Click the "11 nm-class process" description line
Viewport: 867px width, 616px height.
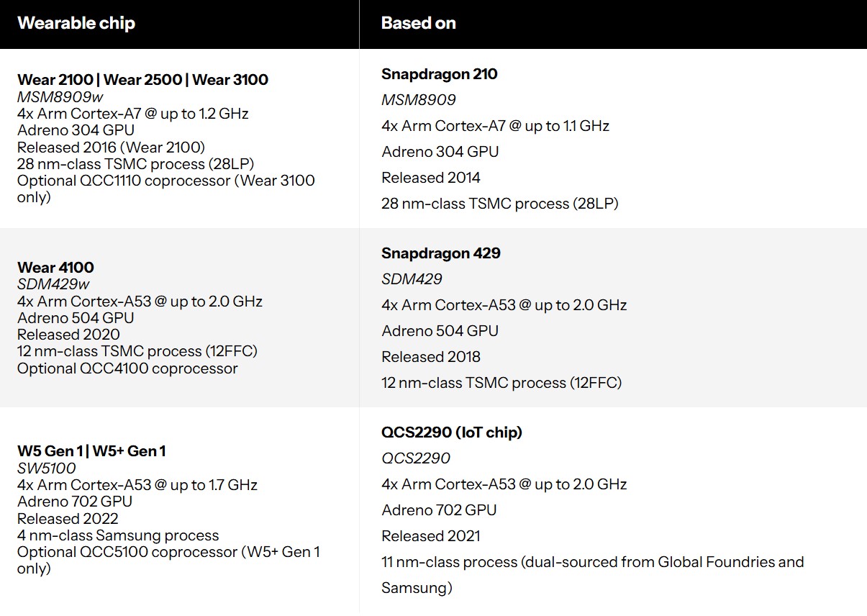point(592,562)
